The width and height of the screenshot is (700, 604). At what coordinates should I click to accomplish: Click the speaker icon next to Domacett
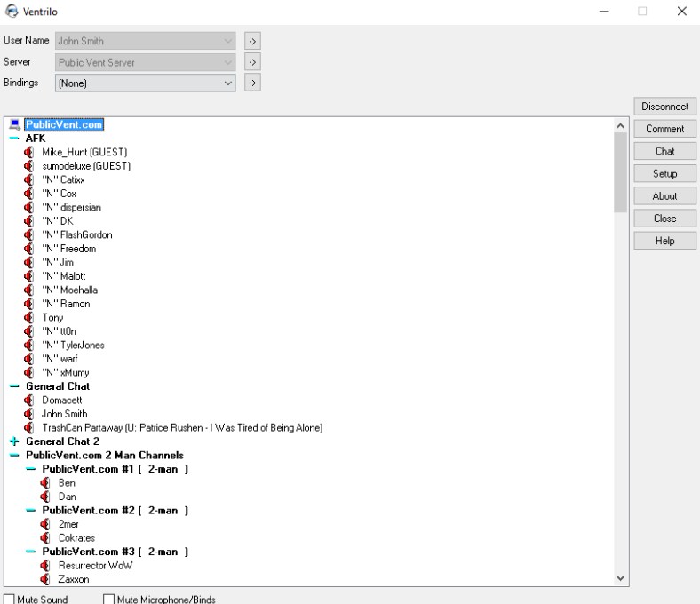28,401
